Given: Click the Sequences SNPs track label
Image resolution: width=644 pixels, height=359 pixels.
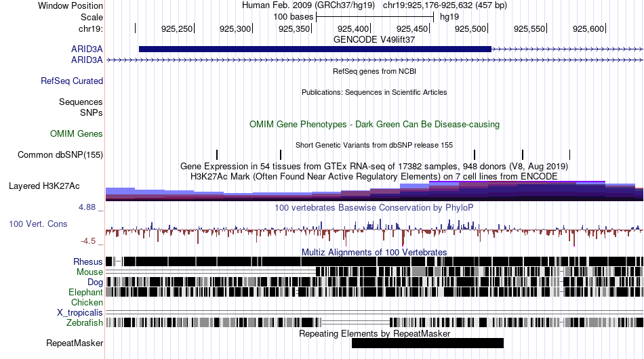Looking at the screenshot, I should (81, 107).
